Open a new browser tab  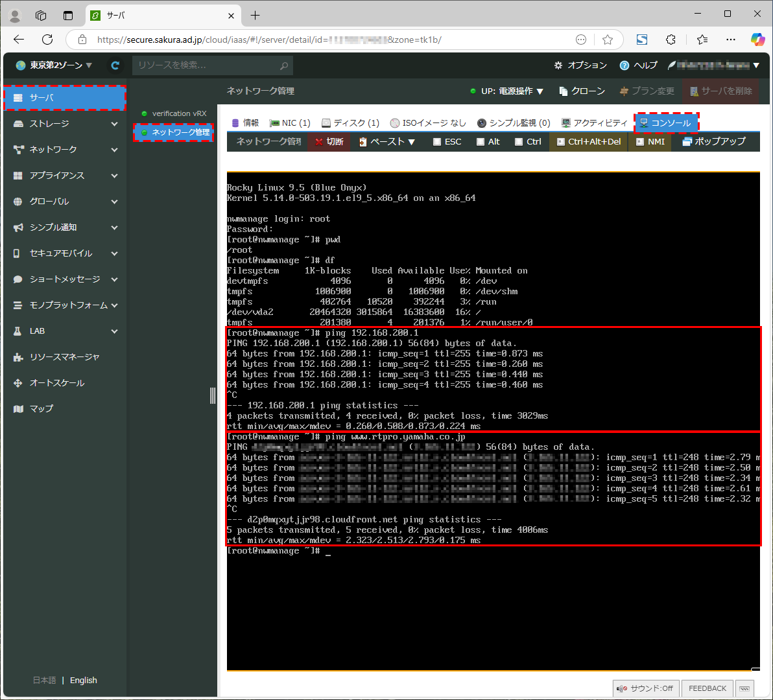point(255,16)
